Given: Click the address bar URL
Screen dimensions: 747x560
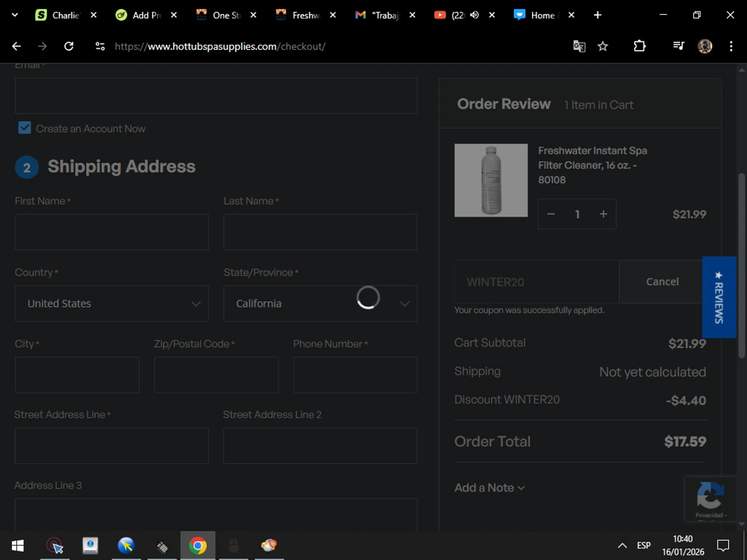Looking at the screenshot, I should click(220, 46).
